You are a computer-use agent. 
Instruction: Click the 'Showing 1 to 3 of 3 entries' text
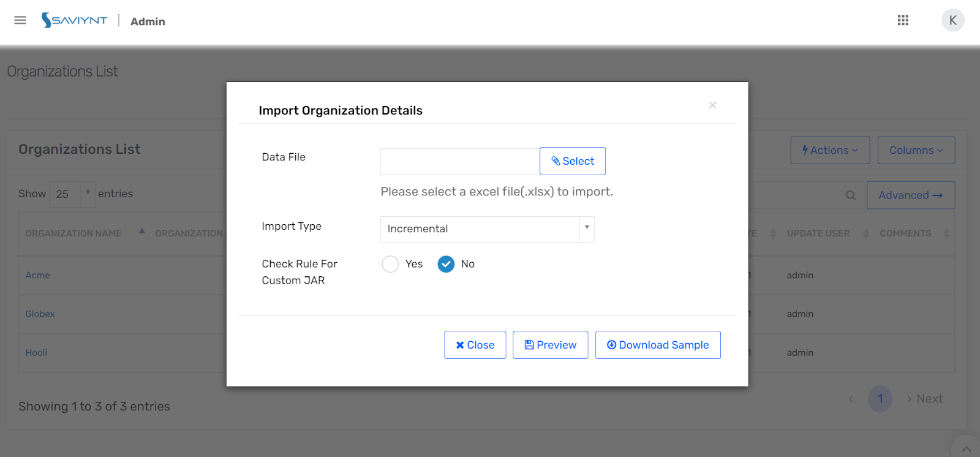tap(94, 406)
